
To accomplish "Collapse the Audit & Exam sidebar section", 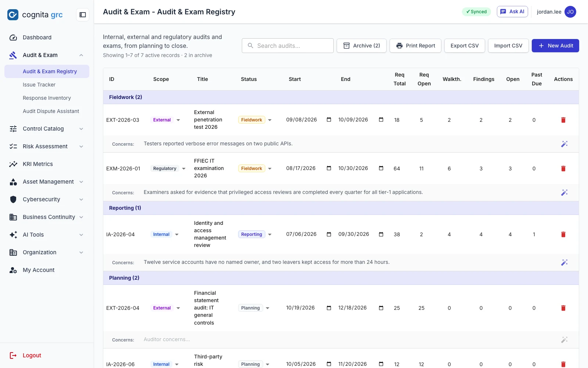I will 81,55.
